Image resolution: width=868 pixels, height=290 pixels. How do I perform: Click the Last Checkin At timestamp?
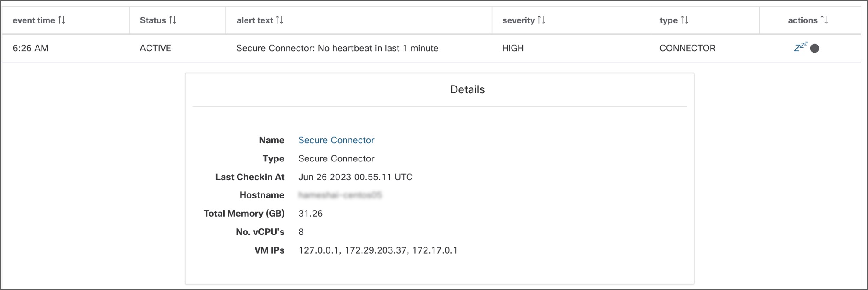point(356,177)
